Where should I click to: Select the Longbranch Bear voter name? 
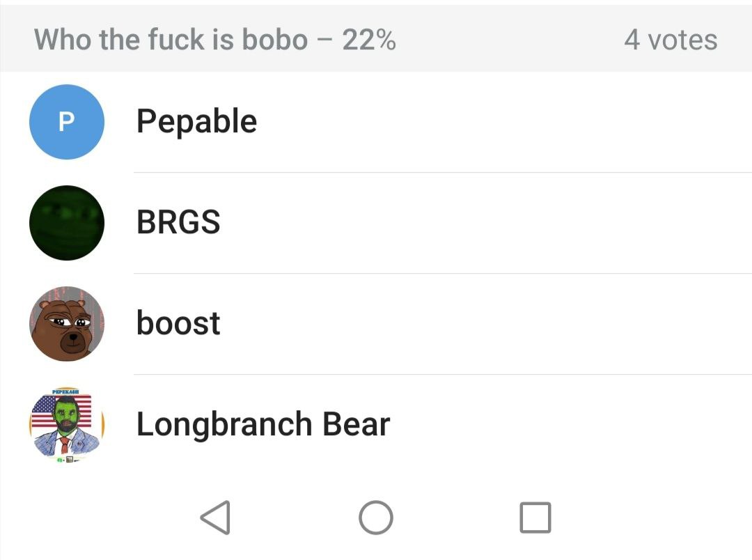point(263,425)
